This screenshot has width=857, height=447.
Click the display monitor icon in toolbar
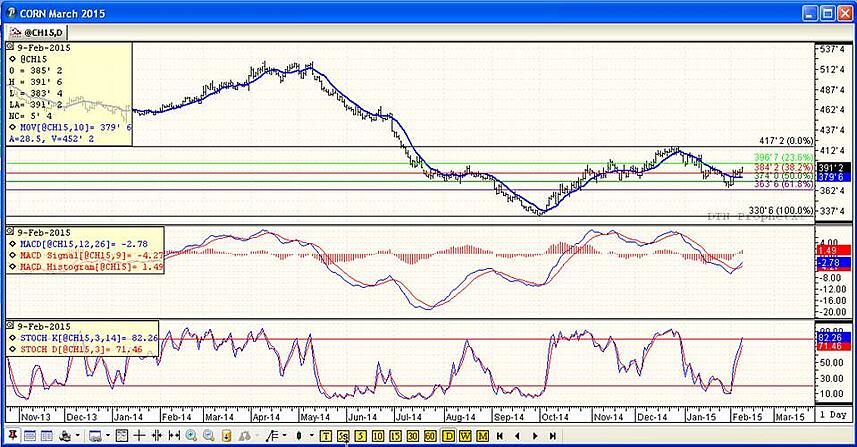point(96,436)
